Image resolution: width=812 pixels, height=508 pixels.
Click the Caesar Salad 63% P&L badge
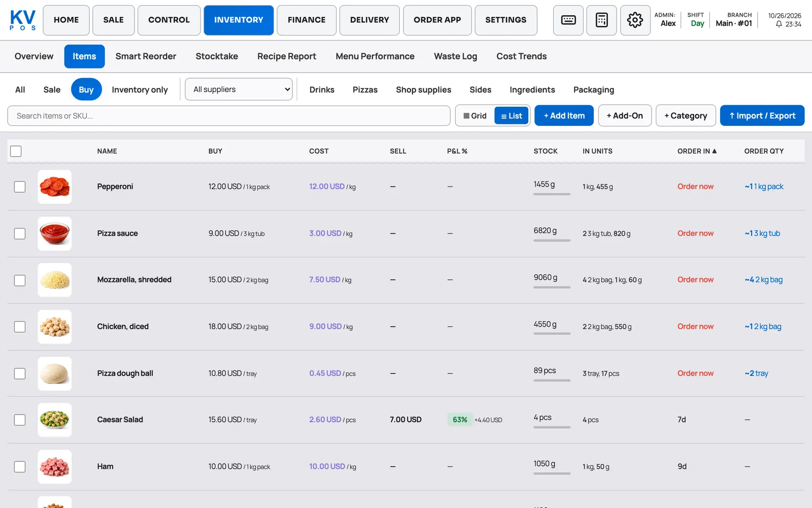coord(460,420)
